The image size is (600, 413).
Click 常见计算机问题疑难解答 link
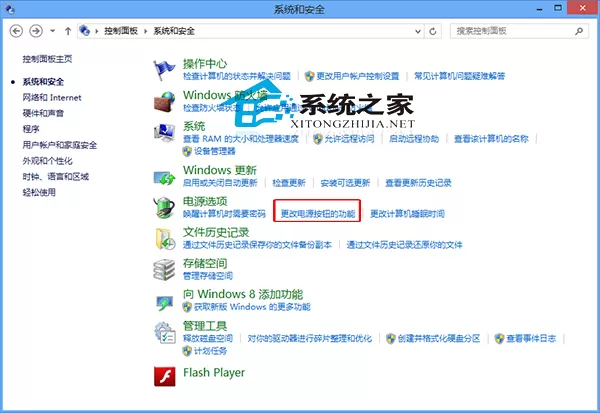[x=460, y=76]
